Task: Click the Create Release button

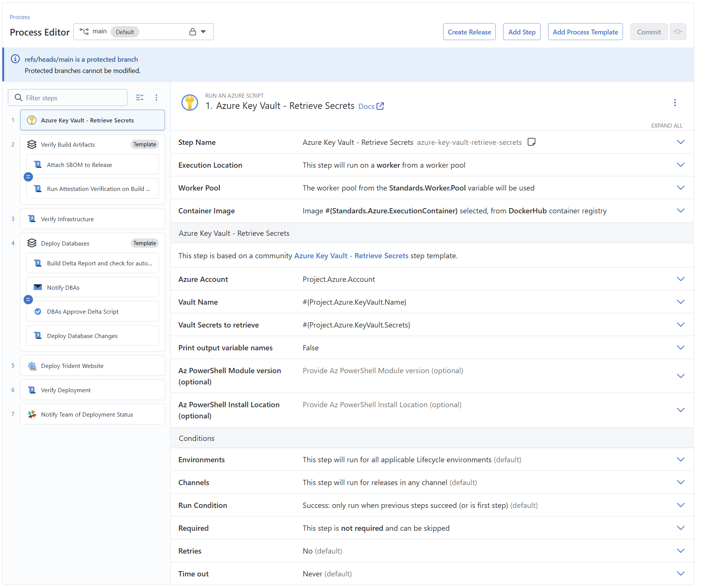Action: point(469,31)
